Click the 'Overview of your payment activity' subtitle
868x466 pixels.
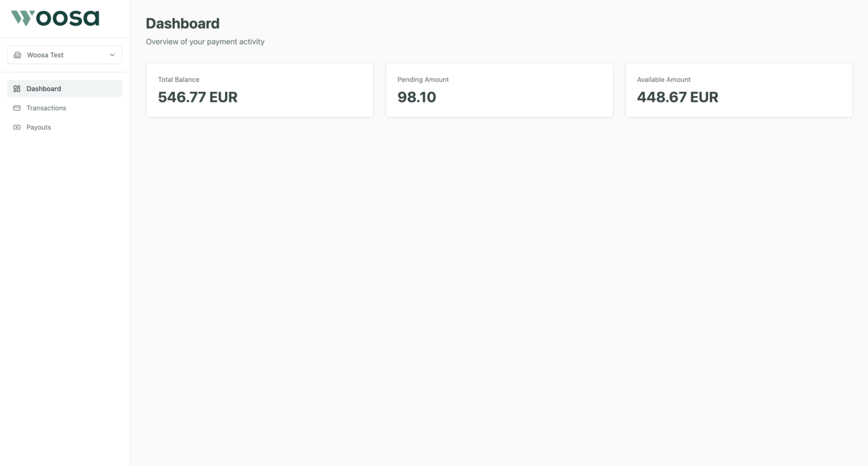[205, 42]
